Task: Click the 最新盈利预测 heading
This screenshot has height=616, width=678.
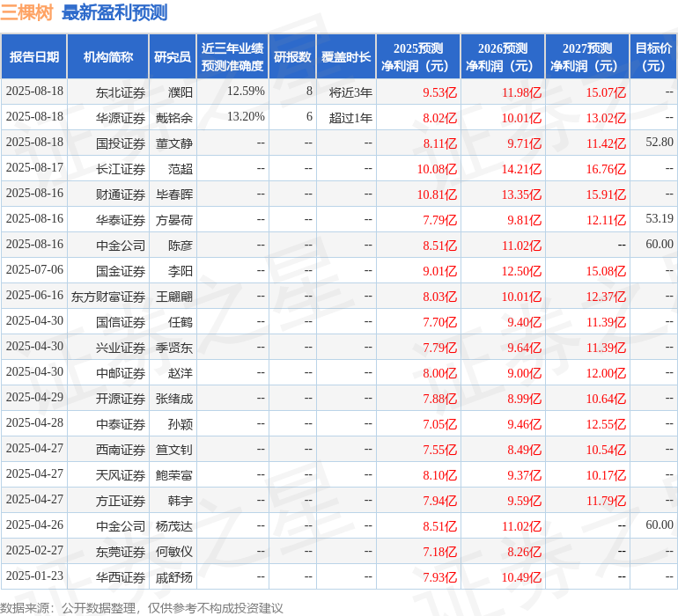Action: coord(114,13)
